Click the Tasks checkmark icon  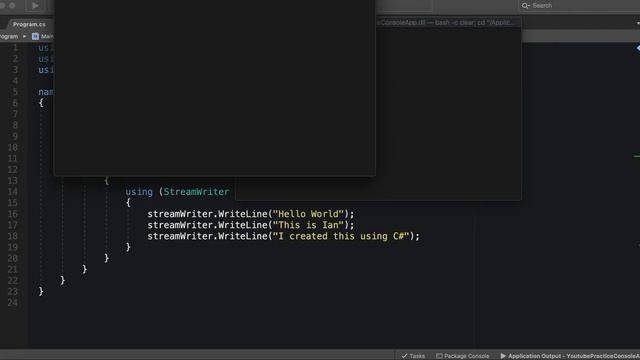[x=404, y=356]
